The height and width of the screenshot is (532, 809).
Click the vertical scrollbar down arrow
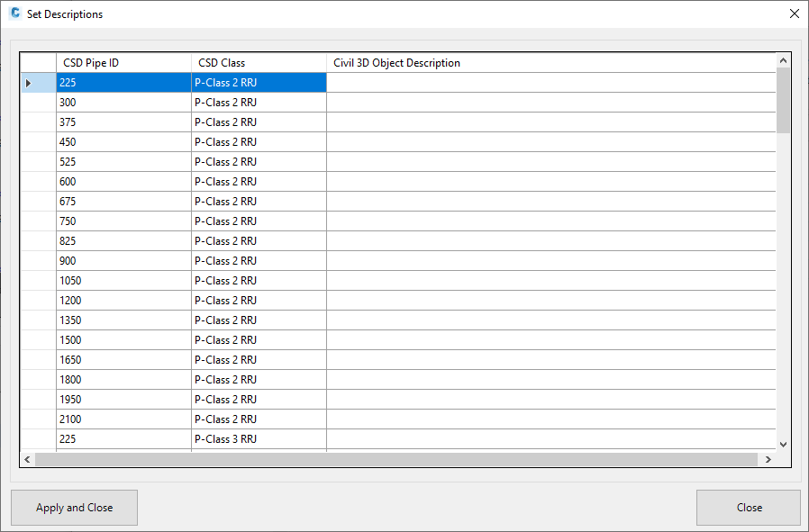click(x=783, y=444)
